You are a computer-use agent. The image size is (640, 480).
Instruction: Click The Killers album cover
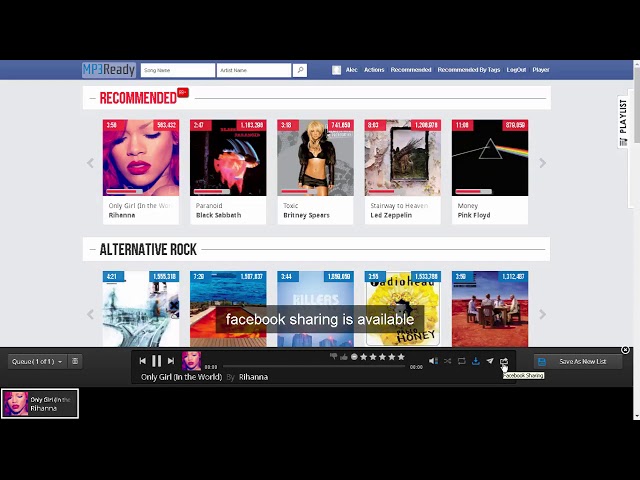pos(316,309)
